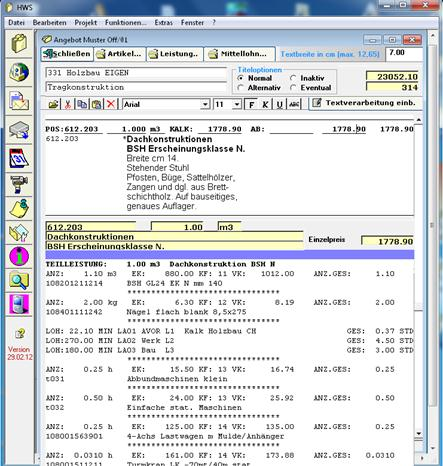443x466 pixels.
Task: Click the blue-violet separator bar
Action: (x=230, y=255)
